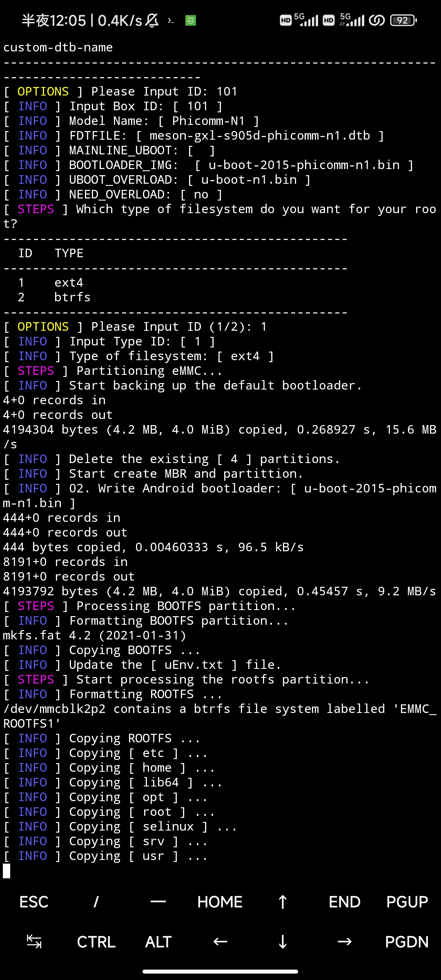Tap the right arrow key
The image size is (441, 980).
345,942
